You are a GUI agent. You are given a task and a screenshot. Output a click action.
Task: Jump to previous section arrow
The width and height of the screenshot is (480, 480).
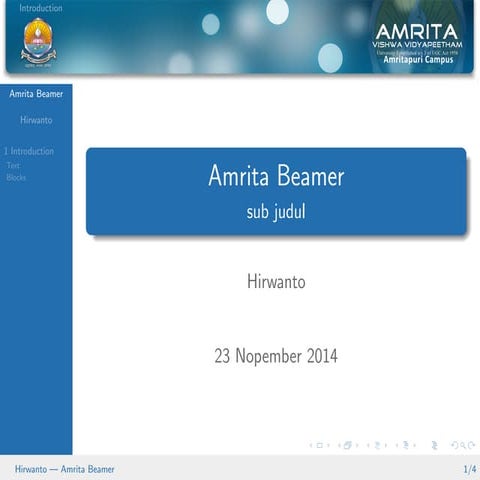pos(397,445)
